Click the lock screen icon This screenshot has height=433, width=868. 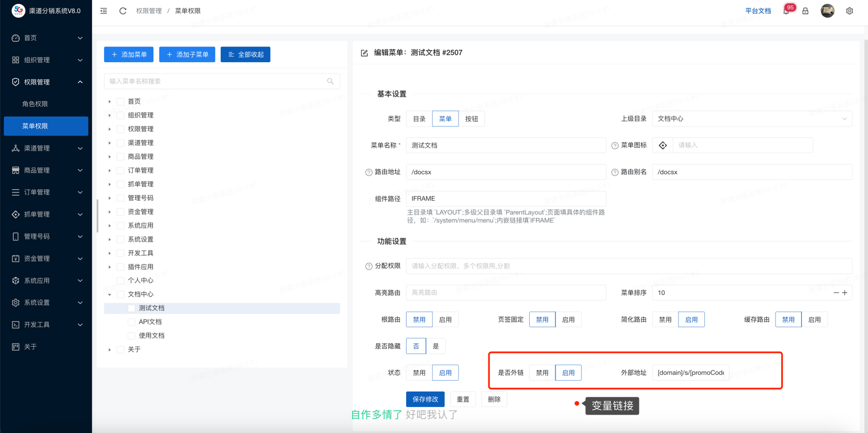click(x=805, y=11)
